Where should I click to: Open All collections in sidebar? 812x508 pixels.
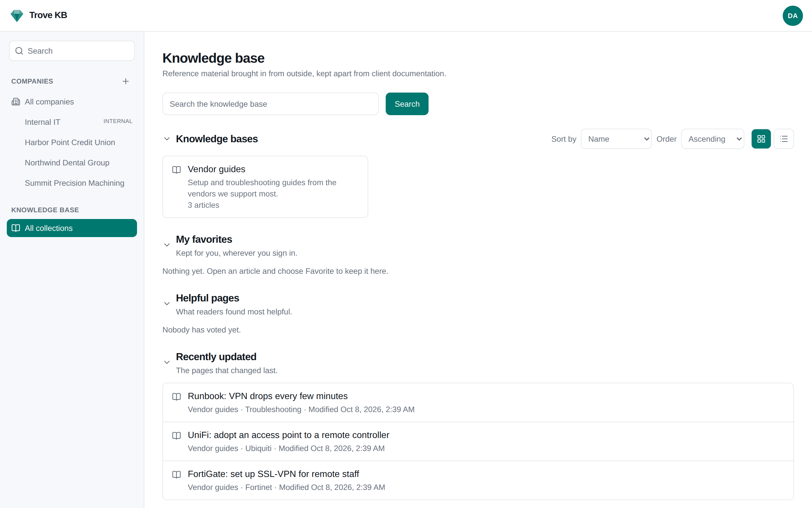[72, 228]
